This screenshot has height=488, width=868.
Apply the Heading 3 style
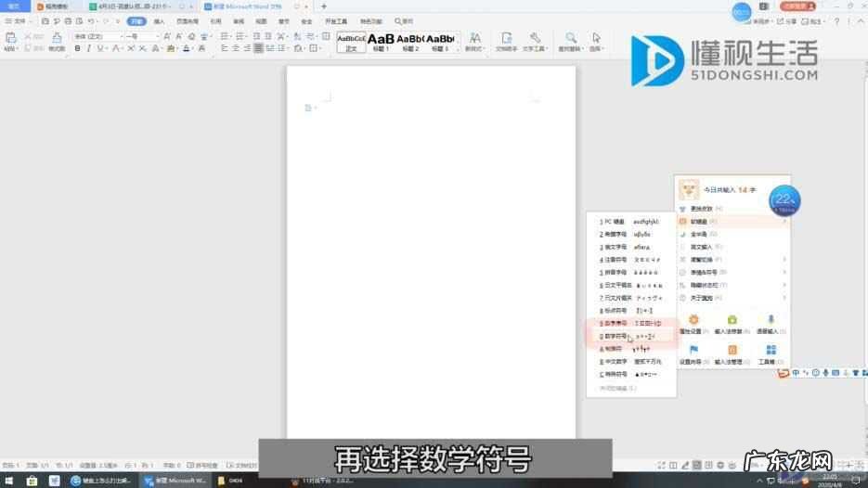click(x=440, y=43)
